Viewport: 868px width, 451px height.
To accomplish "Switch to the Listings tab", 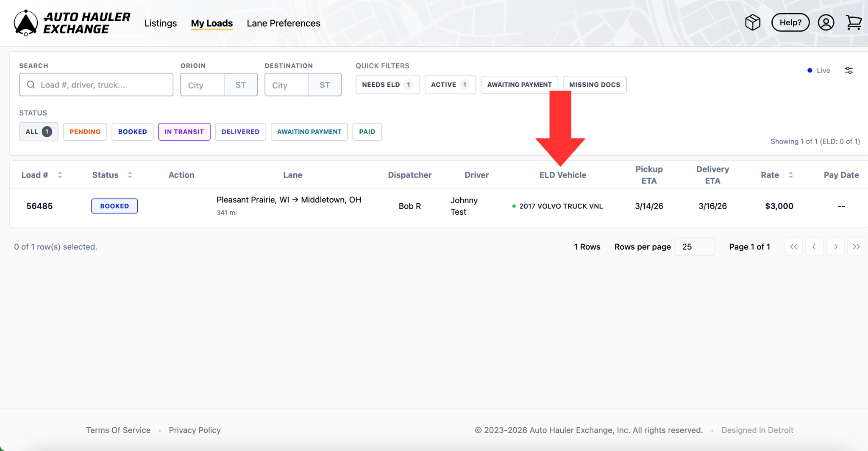I will coord(160,23).
